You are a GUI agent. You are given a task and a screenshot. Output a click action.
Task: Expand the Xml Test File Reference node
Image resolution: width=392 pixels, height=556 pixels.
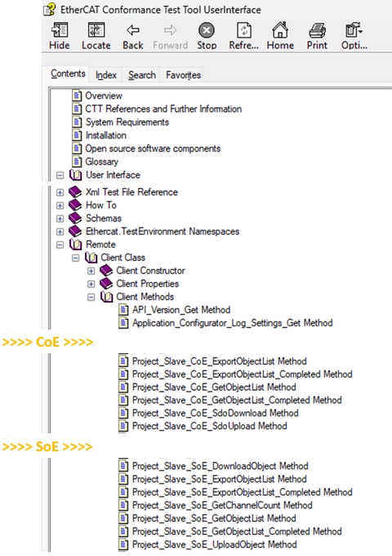coord(60,192)
